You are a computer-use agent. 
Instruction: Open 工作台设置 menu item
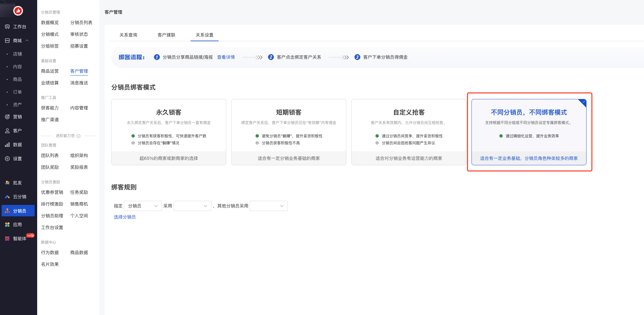(x=52, y=227)
